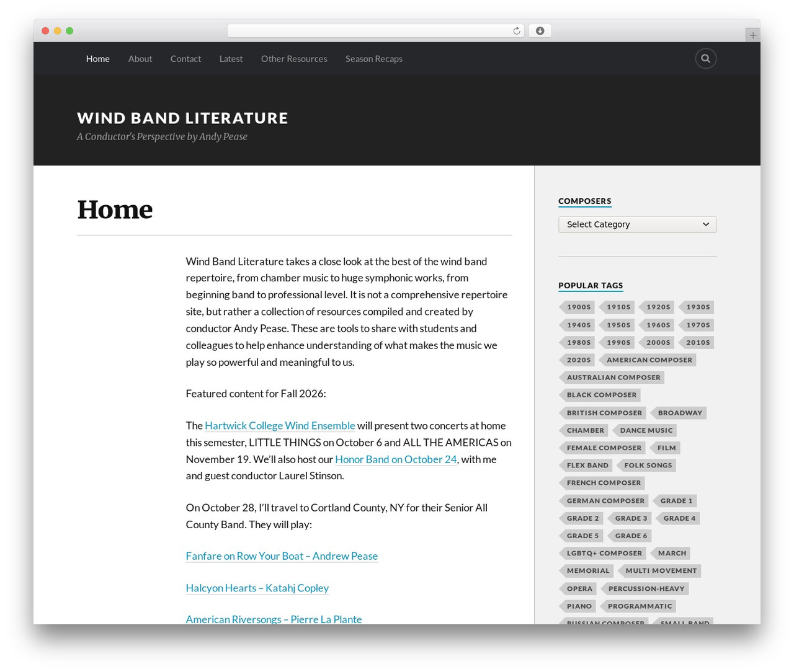794x672 pixels.
Task: Click the Wind Band Literature site title
Action: coord(182,118)
